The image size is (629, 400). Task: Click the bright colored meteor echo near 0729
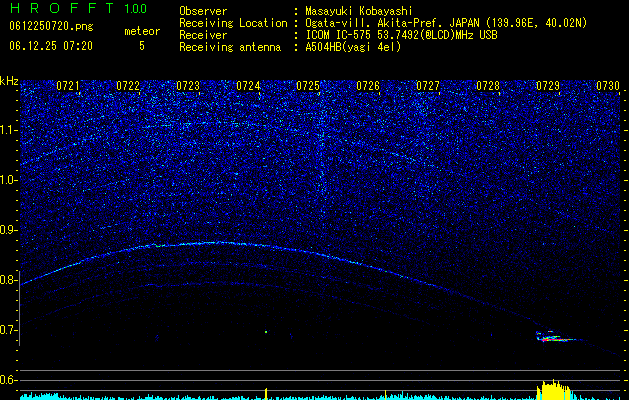tap(556, 337)
